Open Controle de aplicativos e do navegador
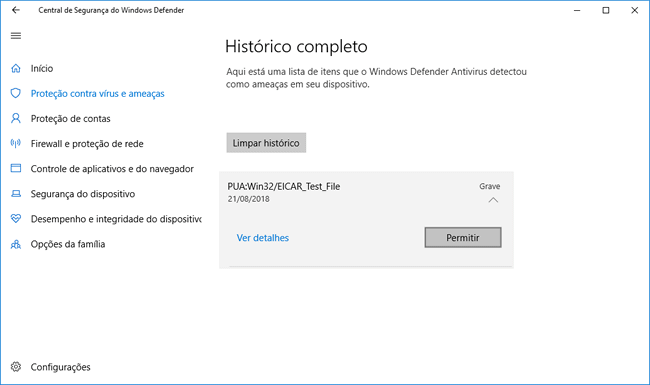650x385 pixels. (112, 169)
